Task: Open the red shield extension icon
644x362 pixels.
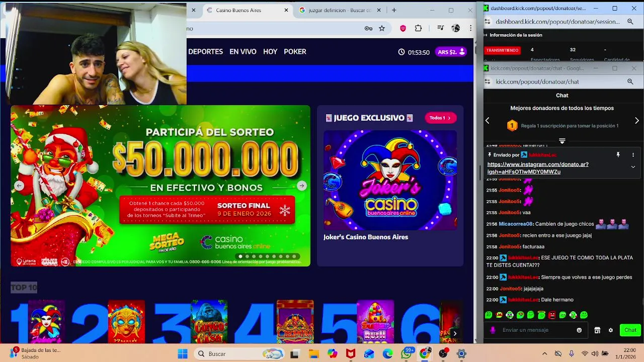Action: pos(403,29)
